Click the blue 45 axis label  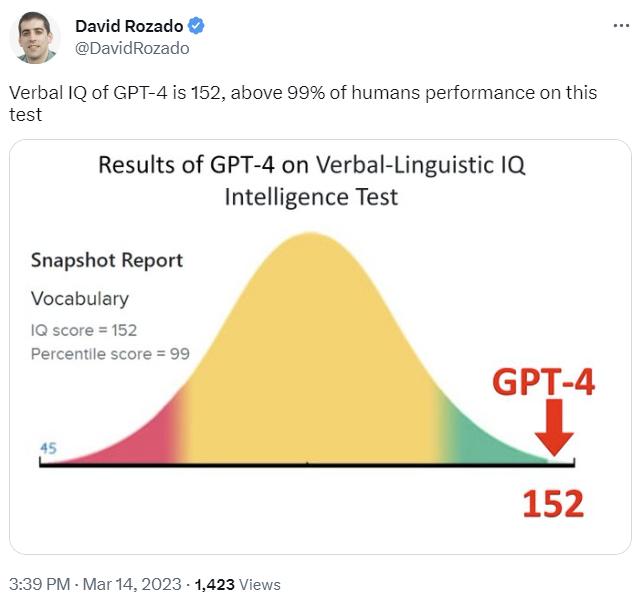point(48,448)
